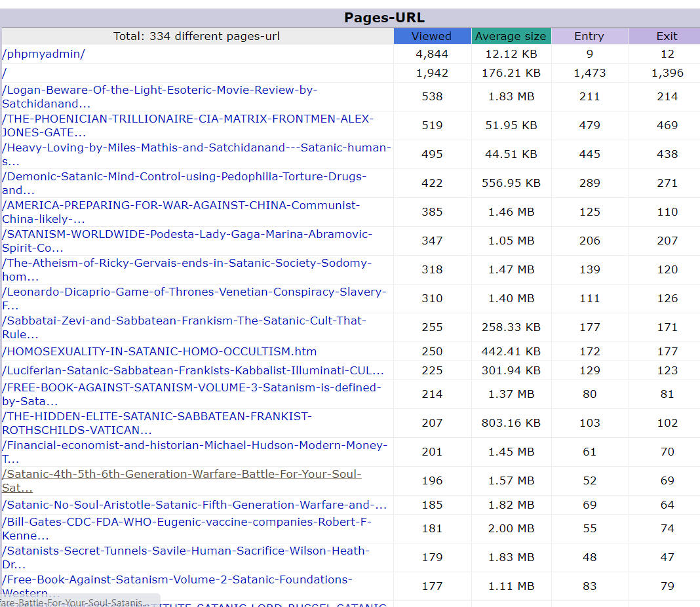Open the Satanists-Secret-Tunnels-Savile link
The height and width of the screenshot is (607, 700).
(185, 557)
